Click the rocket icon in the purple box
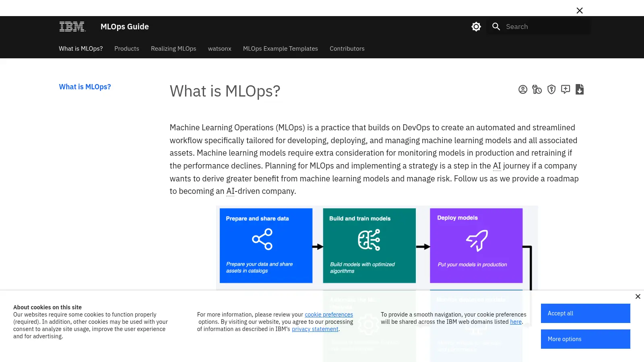 pyautogui.click(x=477, y=241)
